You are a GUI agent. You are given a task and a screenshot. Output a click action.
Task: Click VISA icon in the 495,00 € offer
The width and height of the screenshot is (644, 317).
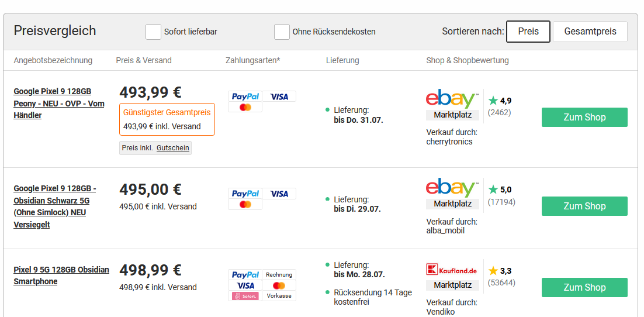pyautogui.click(x=279, y=194)
